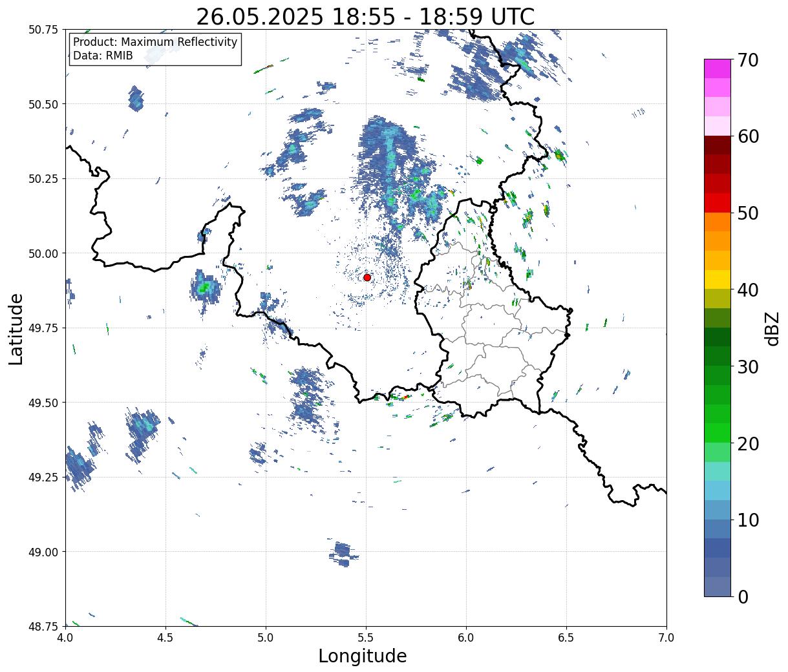The image size is (788, 672).
Task: Click the dark red swatch just below 60 dBZ
Action: [718, 145]
